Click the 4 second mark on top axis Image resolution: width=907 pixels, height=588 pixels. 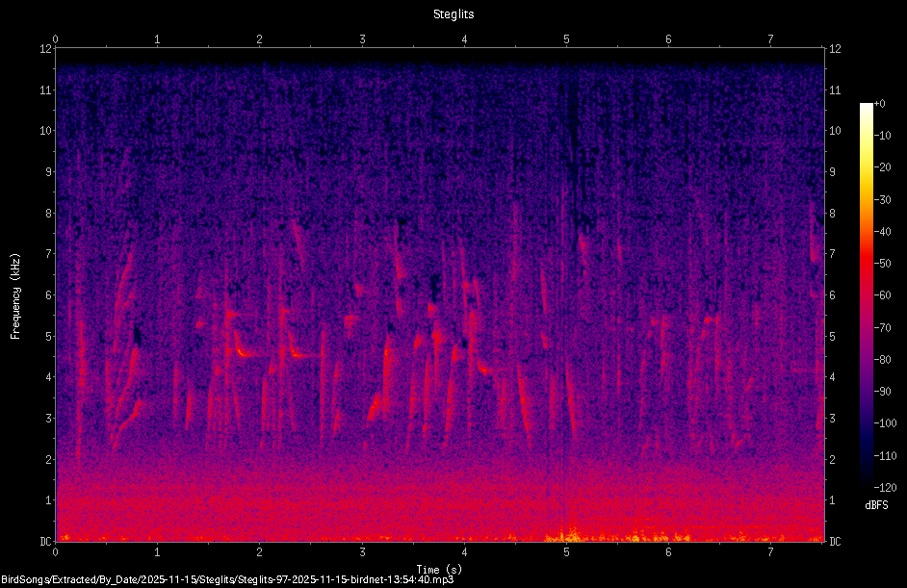(x=464, y=39)
